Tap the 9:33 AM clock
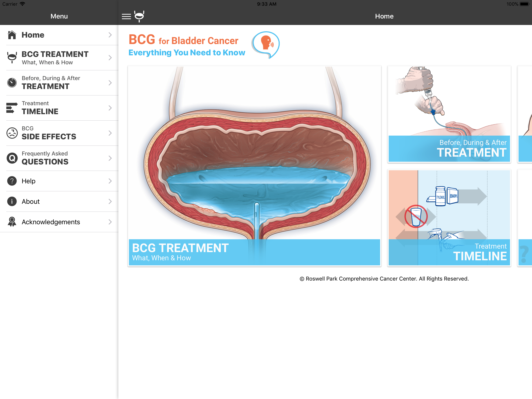532x399 pixels. click(267, 4)
